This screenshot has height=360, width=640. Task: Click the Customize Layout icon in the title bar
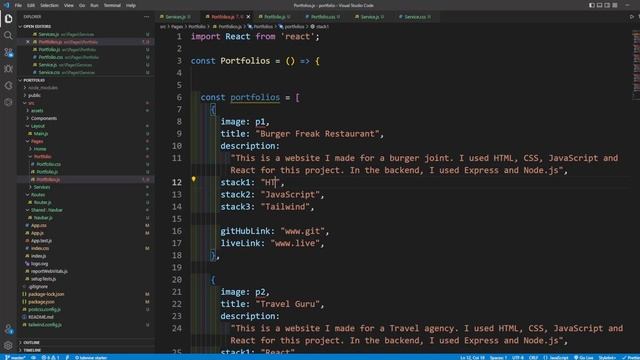(x=615, y=5)
